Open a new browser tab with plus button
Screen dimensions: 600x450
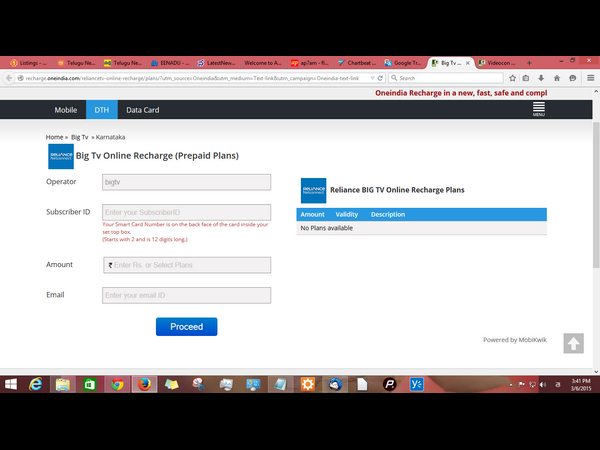point(529,62)
